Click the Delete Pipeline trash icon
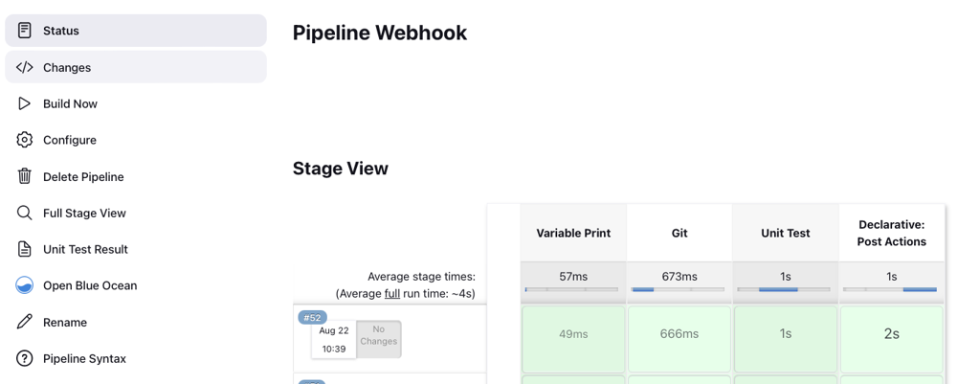 pos(24,176)
